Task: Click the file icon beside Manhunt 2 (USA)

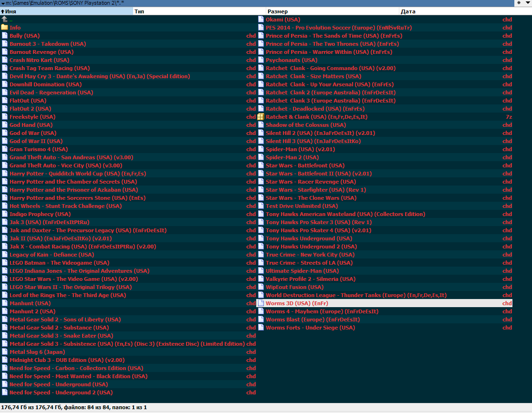Action: click(x=4, y=311)
